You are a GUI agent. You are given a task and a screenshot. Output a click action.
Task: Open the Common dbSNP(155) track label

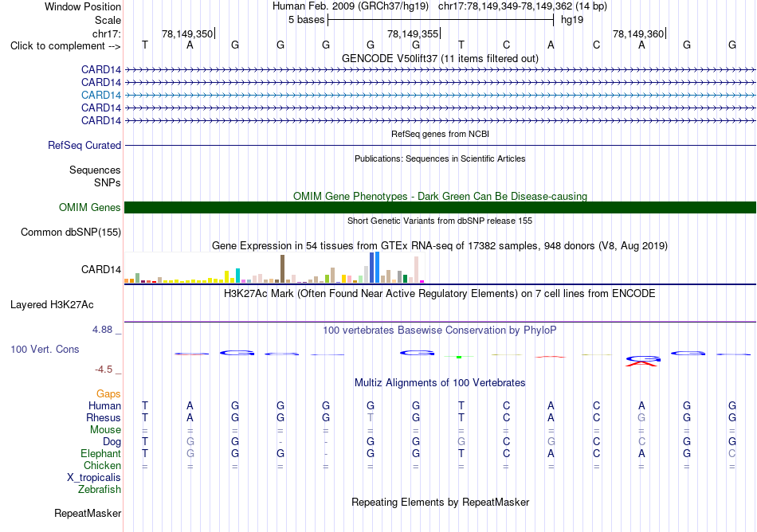tap(71, 232)
